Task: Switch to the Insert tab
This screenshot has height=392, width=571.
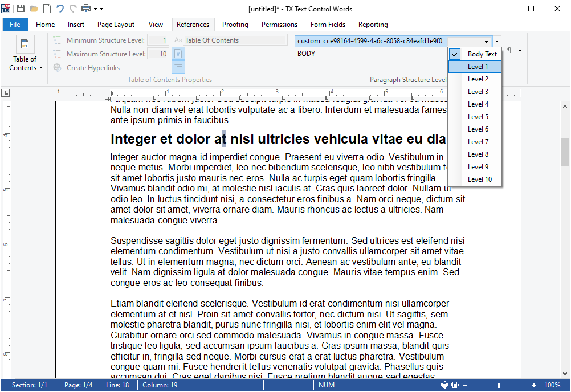Action: (76, 24)
